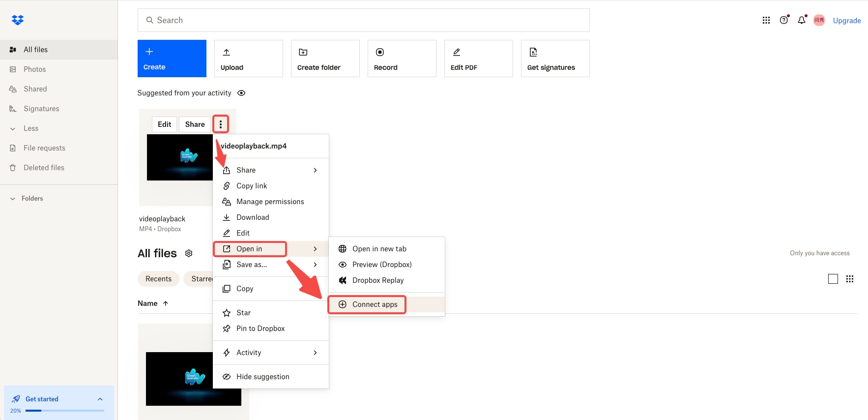Open the suggested videoplayback thumbnail
Viewport: 868px width, 420px height.
click(180, 157)
